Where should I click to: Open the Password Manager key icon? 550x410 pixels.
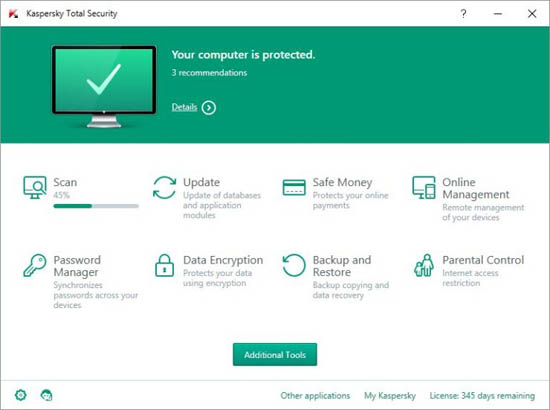pos(35,265)
